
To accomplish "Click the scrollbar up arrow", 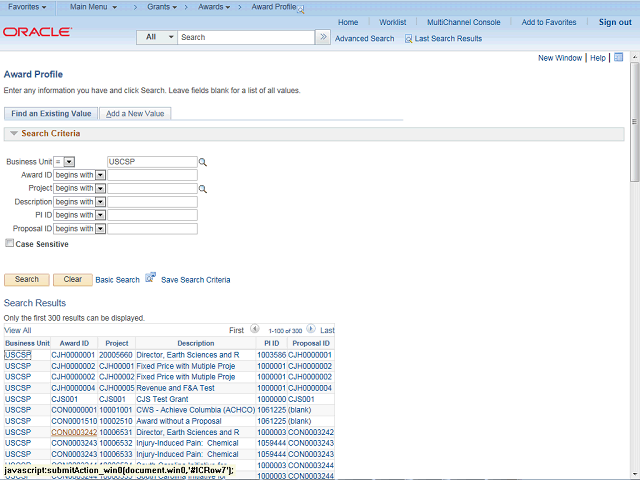I will [634, 57].
